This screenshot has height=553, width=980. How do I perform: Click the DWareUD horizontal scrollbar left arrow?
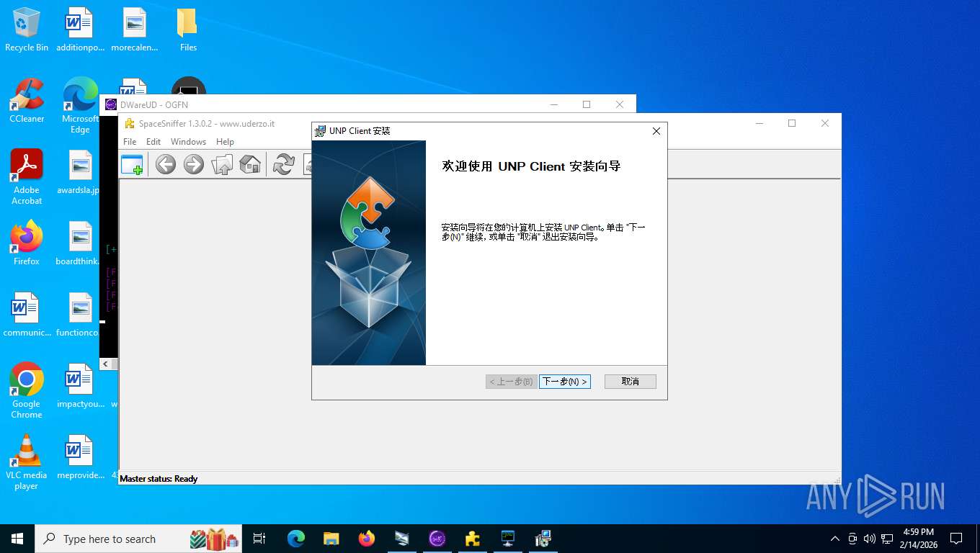pyautogui.click(x=105, y=364)
